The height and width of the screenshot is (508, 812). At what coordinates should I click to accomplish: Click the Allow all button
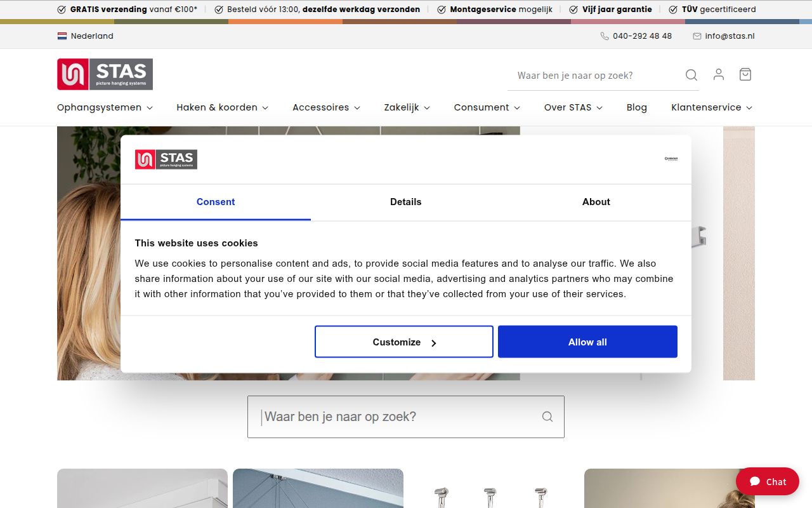pyautogui.click(x=587, y=342)
